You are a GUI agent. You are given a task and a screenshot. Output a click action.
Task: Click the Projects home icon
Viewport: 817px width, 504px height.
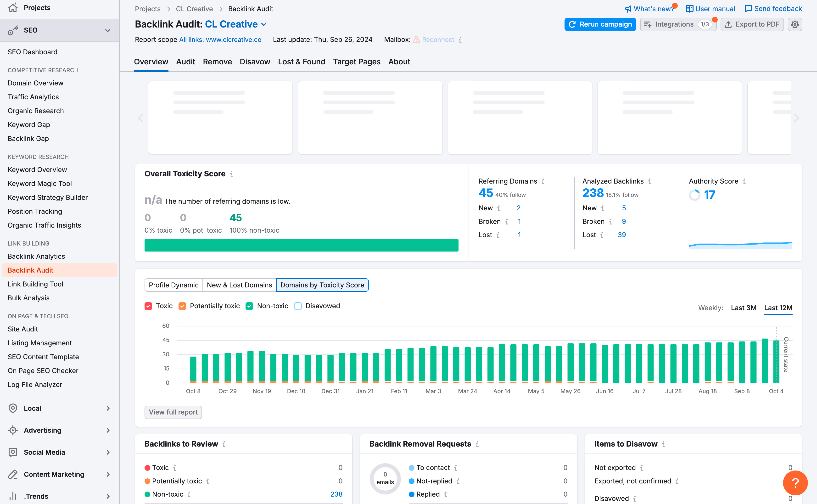coord(13,8)
